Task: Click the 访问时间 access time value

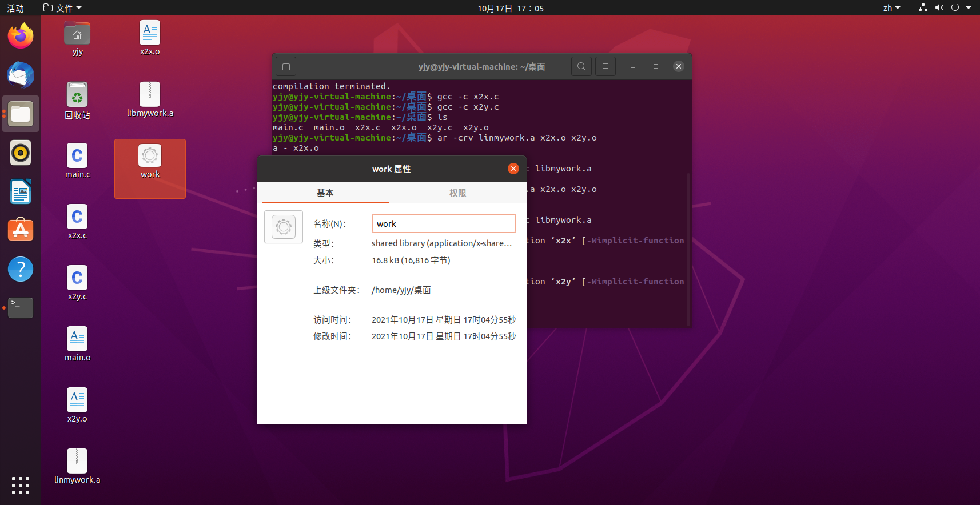Action: pyautogui.click(x=444, y=320)
